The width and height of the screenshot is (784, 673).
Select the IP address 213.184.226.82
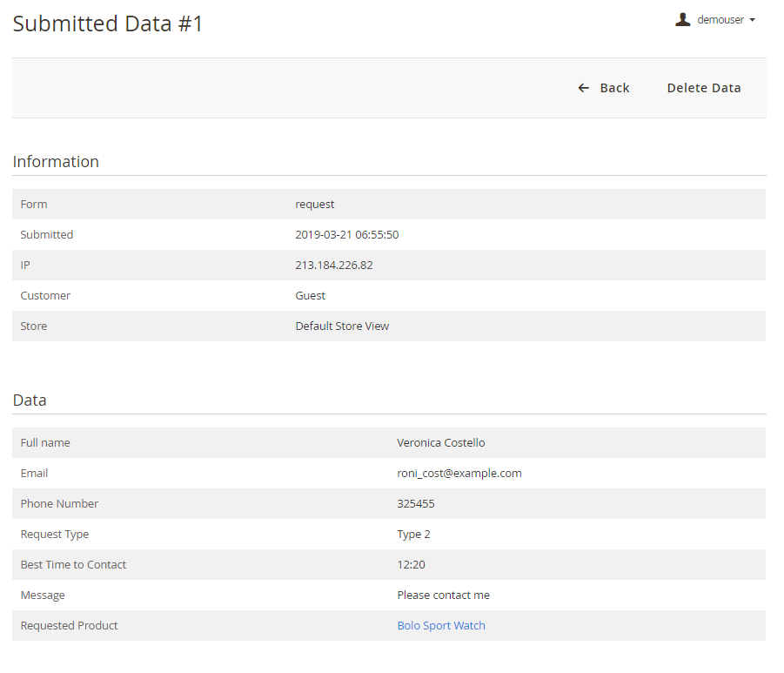pos(334,265)
